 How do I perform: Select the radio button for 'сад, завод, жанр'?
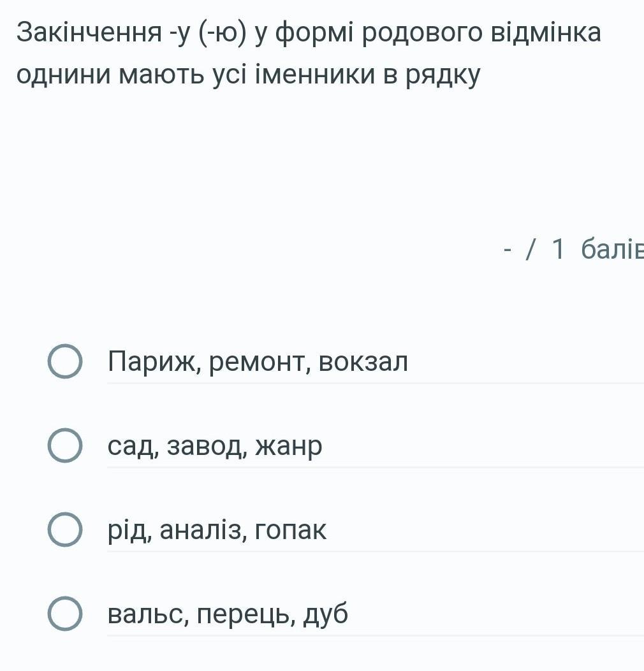(x=64, y=445)
